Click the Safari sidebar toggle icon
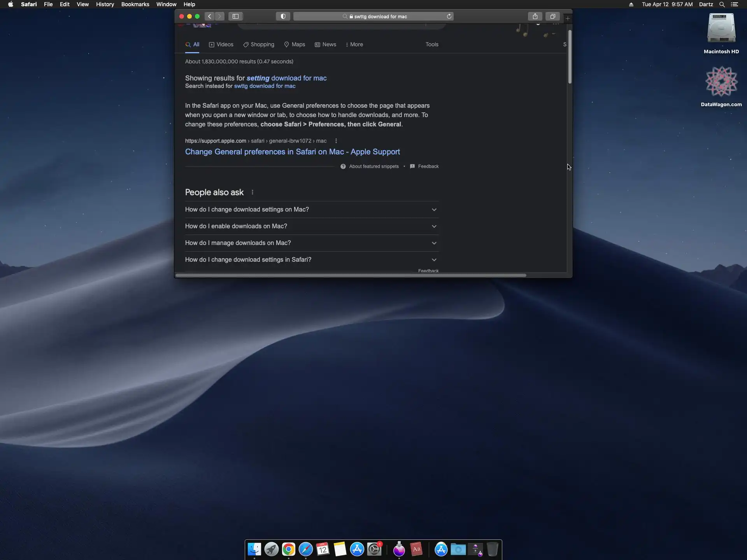747x560 pixels. [235, 16]
